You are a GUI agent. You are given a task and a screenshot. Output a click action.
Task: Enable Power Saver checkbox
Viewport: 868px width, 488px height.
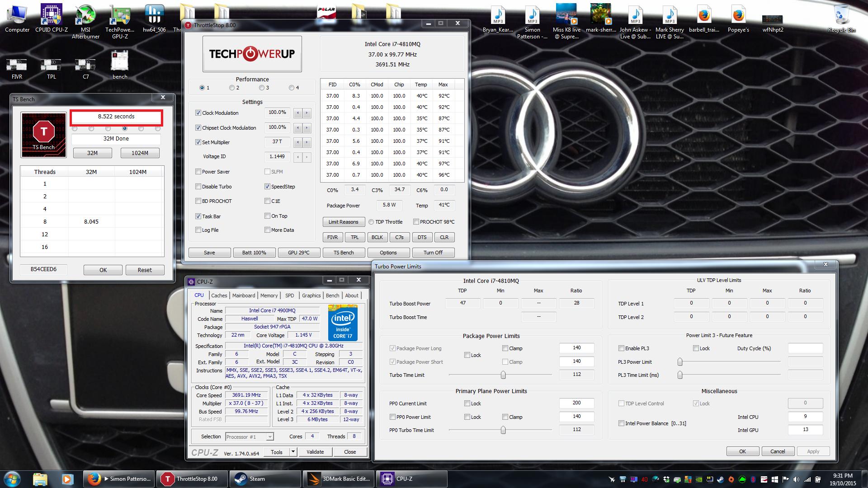pyautogui.click(x=198, y=172)
